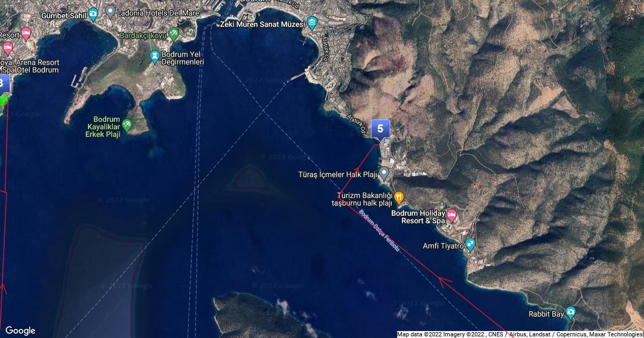This screenshot has width=644, height=338.
Task: Click the Bodrum-Datça Feribotu route label
Action: click(380, 231)
